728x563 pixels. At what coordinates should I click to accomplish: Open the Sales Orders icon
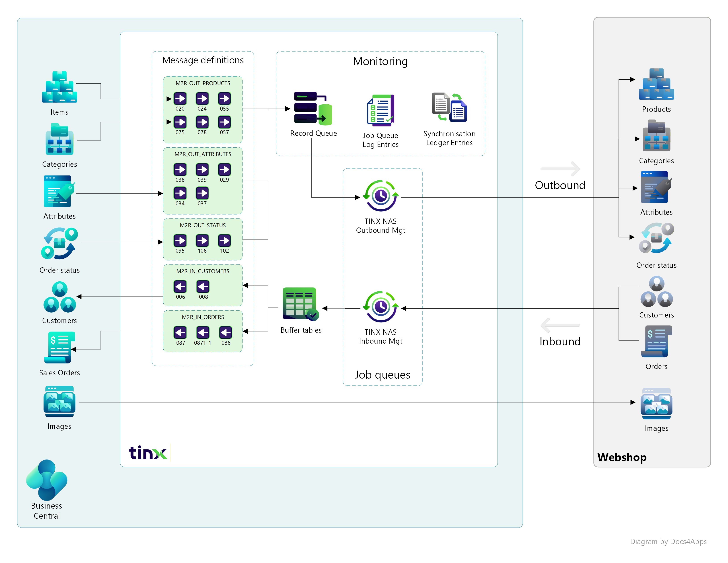tap(60, 347)
